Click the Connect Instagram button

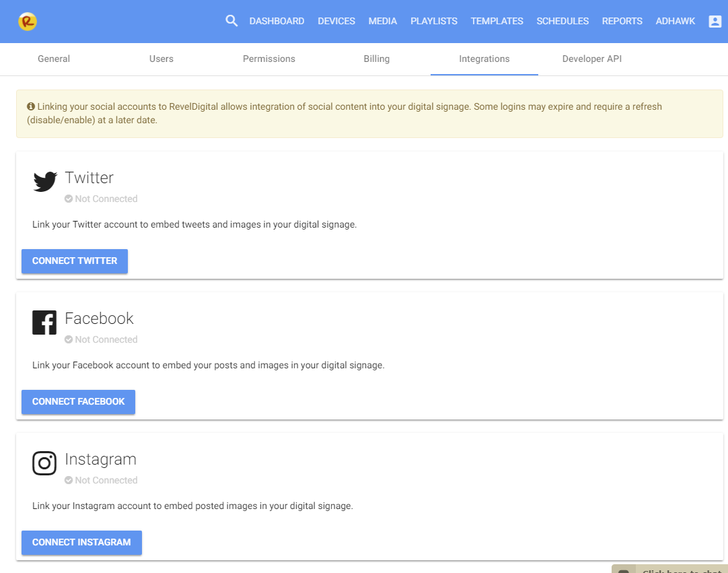coord(81,543)
